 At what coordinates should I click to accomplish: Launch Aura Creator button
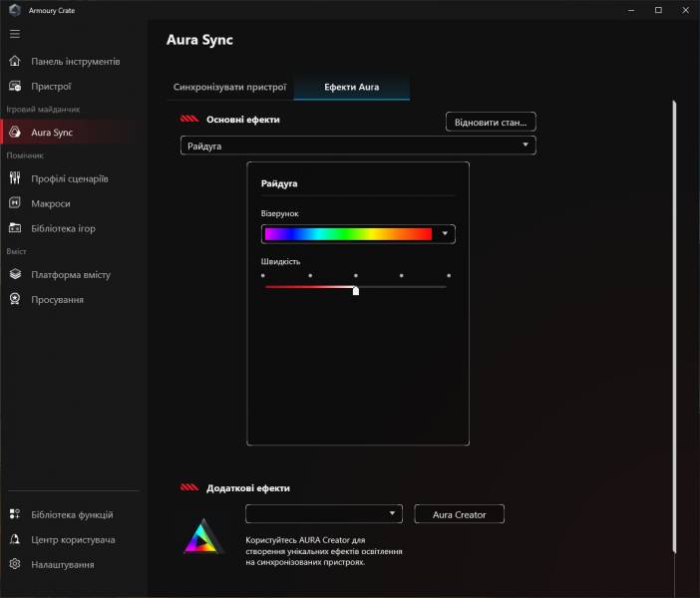point(459,514)
